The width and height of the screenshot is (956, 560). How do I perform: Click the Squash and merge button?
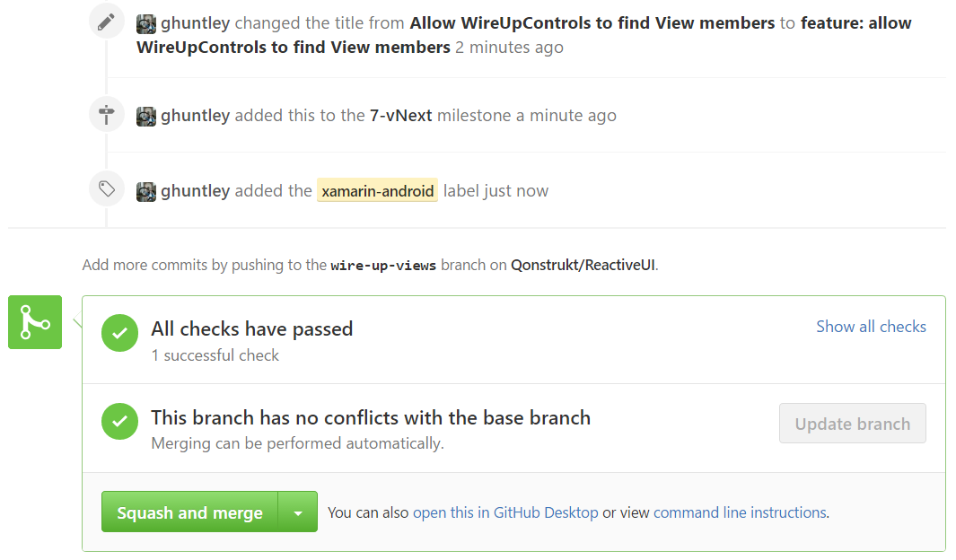pos(189,512)
